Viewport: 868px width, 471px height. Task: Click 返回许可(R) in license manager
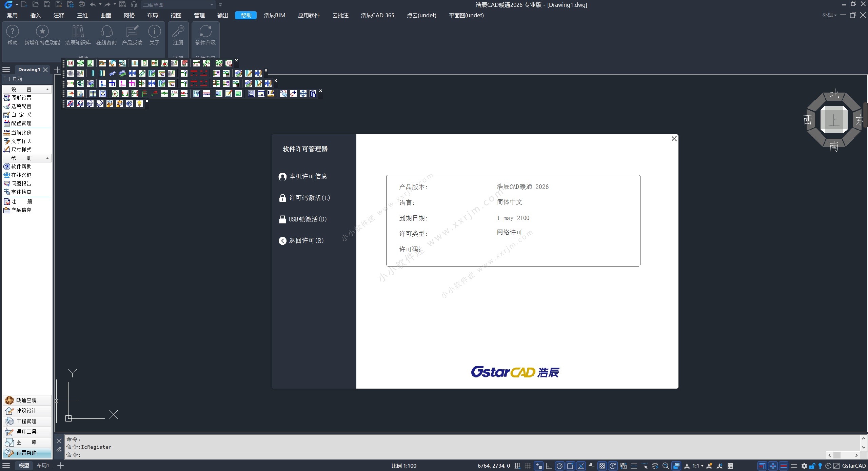306,241
